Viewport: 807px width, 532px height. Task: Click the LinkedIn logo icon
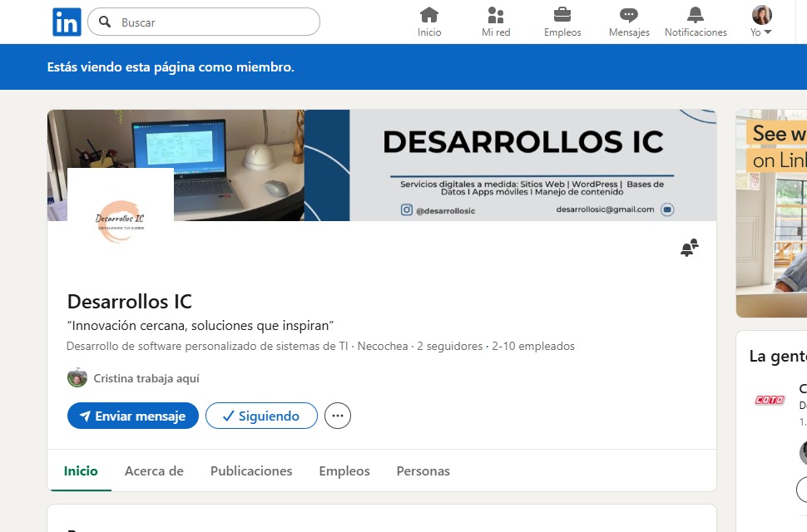[x=67, y=22]
